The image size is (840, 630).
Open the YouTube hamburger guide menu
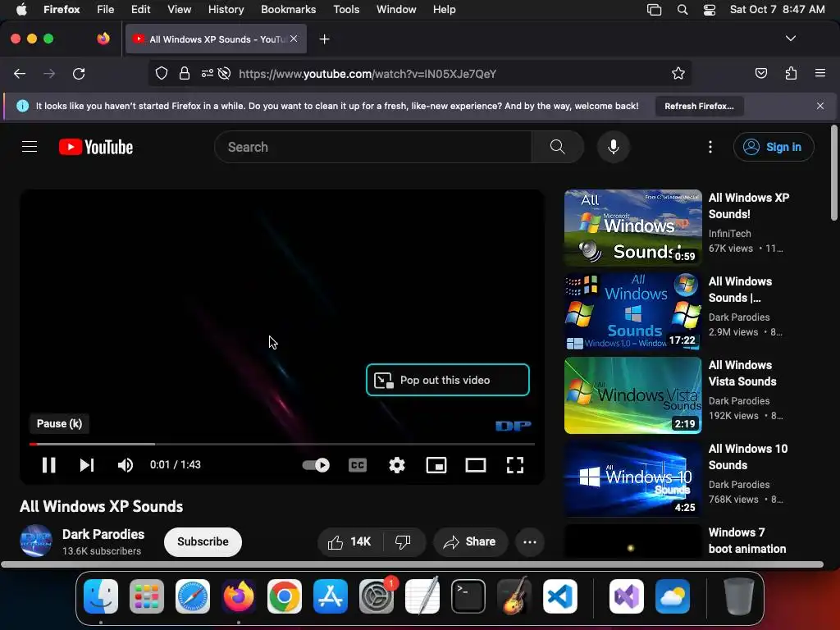coord(30,147)
